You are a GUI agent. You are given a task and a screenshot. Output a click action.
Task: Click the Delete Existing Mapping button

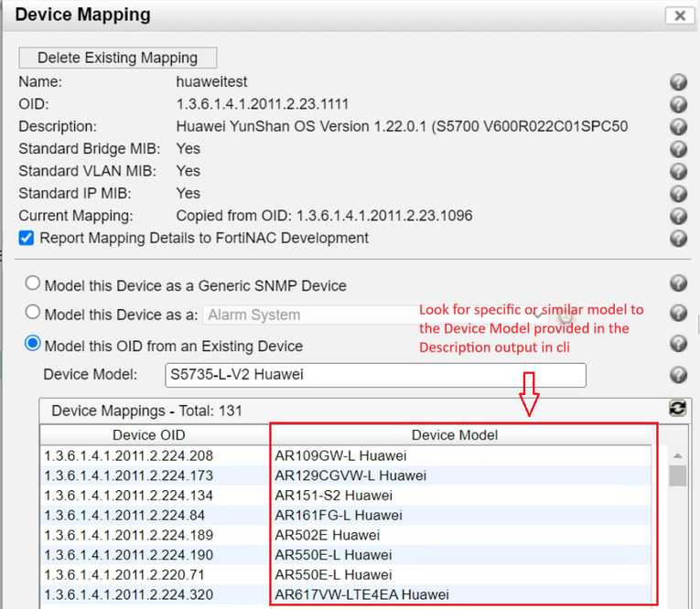118,58
